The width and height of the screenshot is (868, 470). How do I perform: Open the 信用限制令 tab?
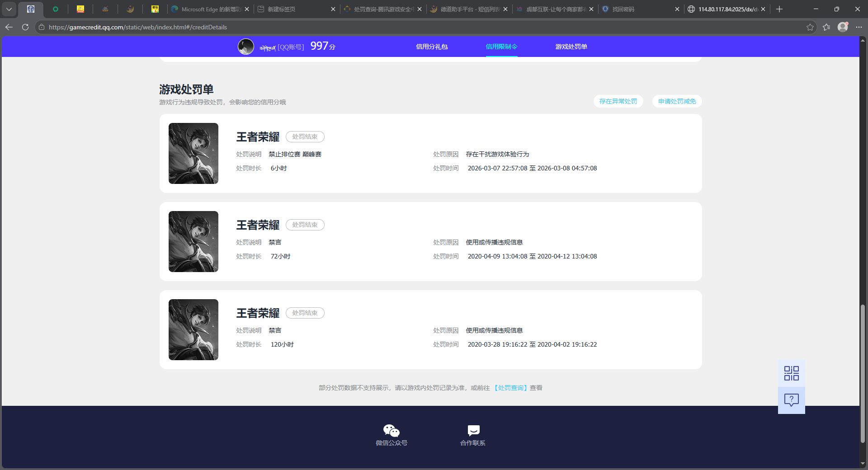(x=501, y=47)
